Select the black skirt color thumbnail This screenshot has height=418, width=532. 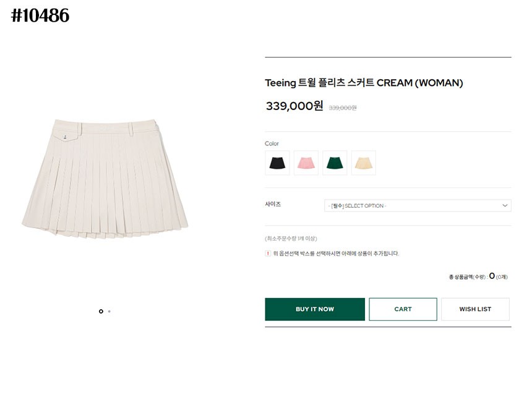coord(277,163)
